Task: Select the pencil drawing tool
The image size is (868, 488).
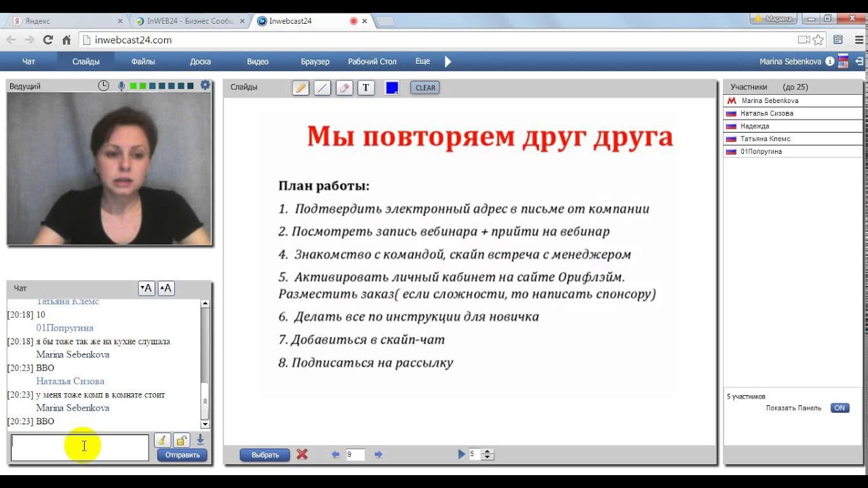Action: (300, 87)
